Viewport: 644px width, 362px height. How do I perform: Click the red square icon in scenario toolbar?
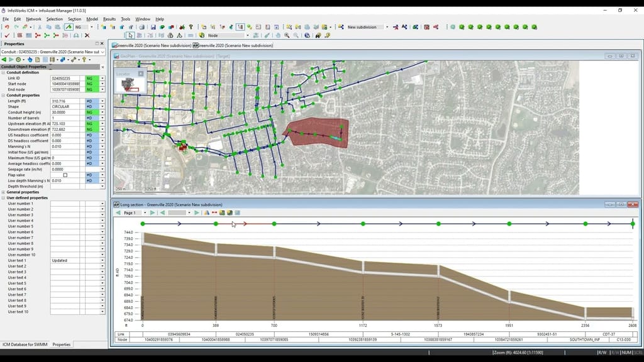[427, 27]
